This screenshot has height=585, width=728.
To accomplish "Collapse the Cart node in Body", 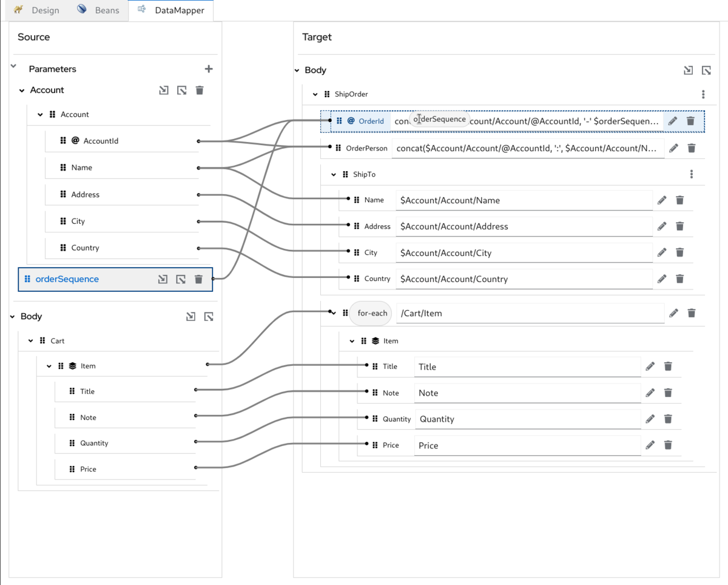I will 30,340.
